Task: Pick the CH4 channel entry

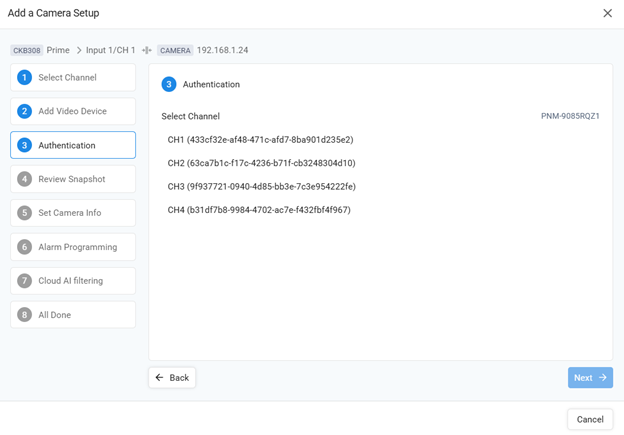Action: tap(259, 210)
